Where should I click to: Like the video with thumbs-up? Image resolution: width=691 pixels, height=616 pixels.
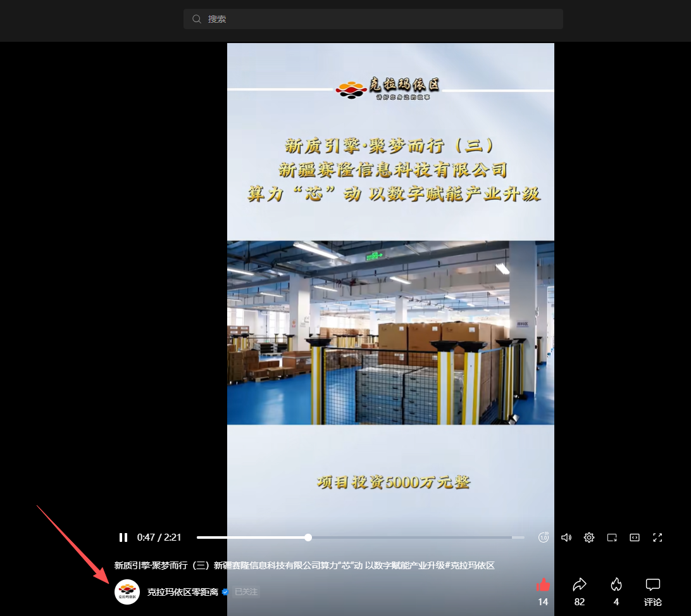point(543,585)
